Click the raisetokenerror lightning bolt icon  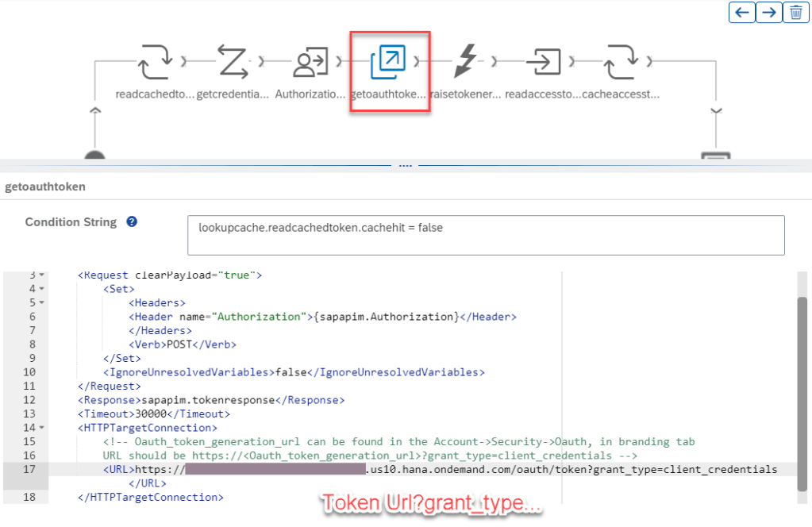tap(466, 62)
